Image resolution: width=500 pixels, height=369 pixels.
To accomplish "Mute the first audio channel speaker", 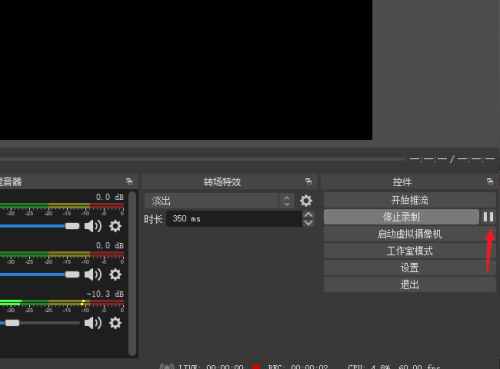I will 93,226.
